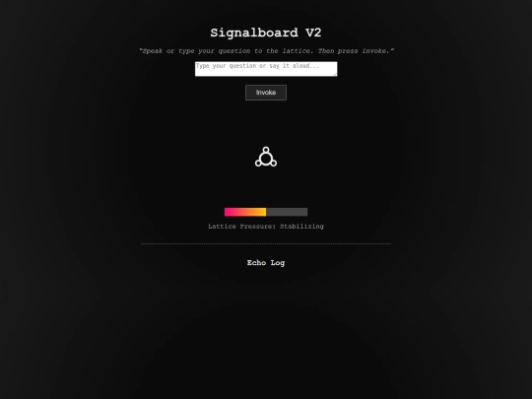Open the Echo Log heading
The height and width of the screenshot is (399, 532).
(266, 263)
